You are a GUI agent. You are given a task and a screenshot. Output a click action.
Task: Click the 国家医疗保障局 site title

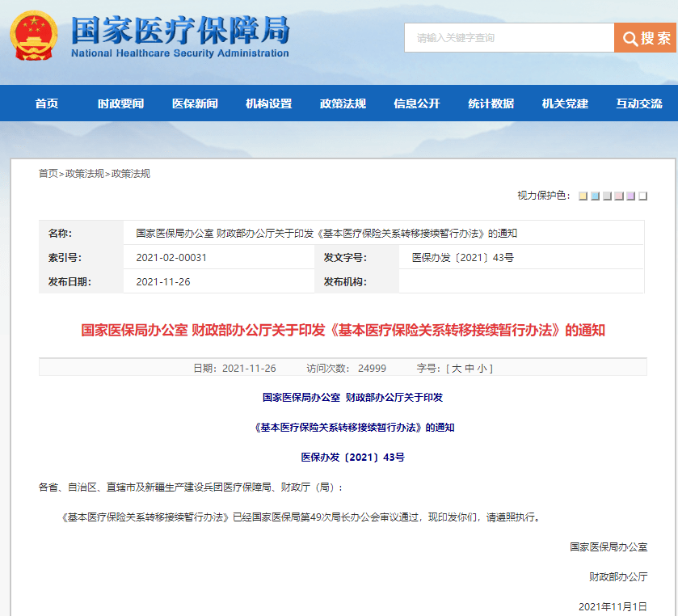pos(180,30)
